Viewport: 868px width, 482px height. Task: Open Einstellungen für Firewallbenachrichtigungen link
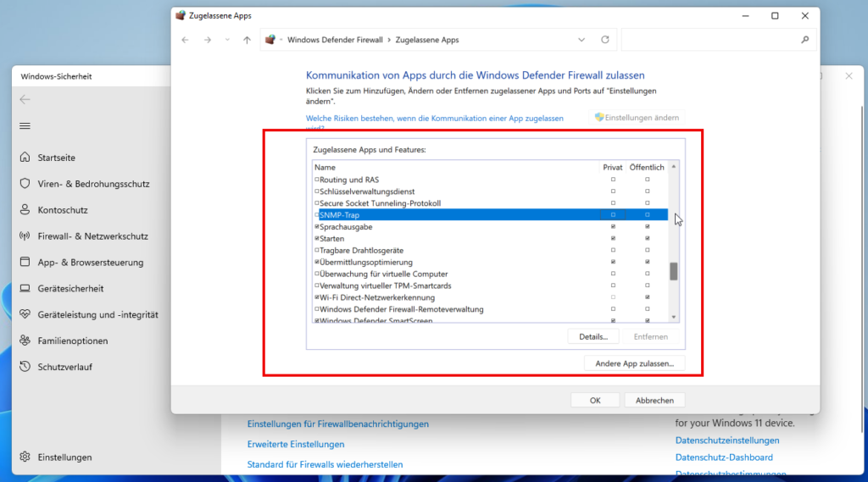click(337, 424)
